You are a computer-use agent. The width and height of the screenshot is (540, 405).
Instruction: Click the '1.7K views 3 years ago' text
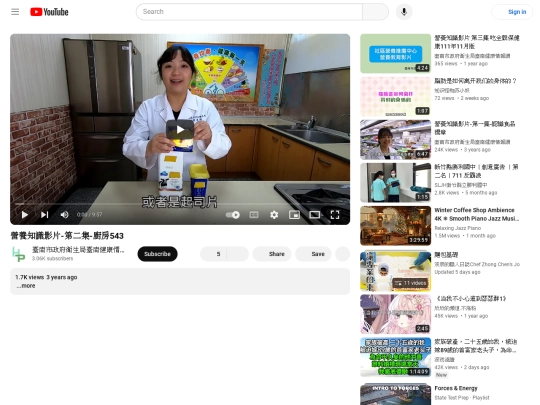[x=46, y=277]
